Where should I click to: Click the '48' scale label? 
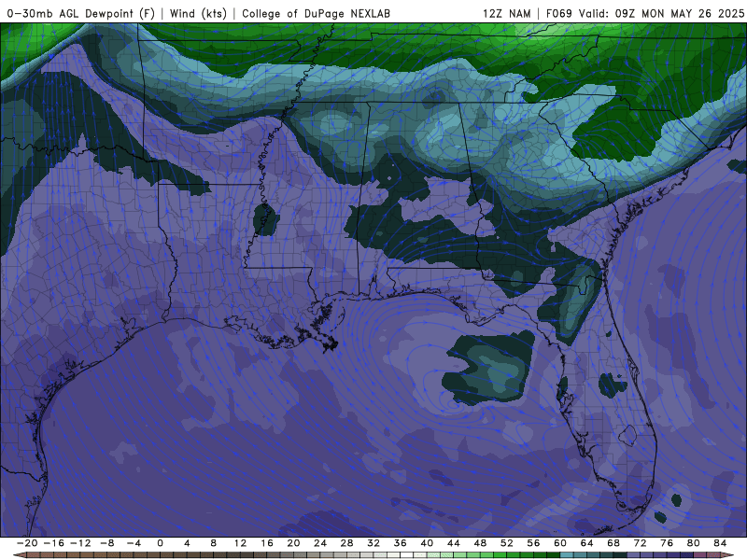[x=480, y=543]
